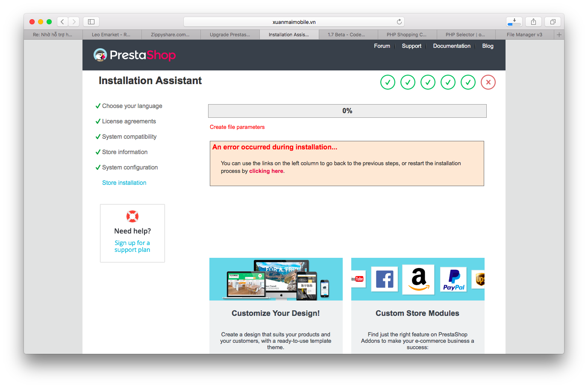Viewport: 588px width, 388px height.
Task: Select the 'Installation Assis...' tab
Action: (289, 35)
